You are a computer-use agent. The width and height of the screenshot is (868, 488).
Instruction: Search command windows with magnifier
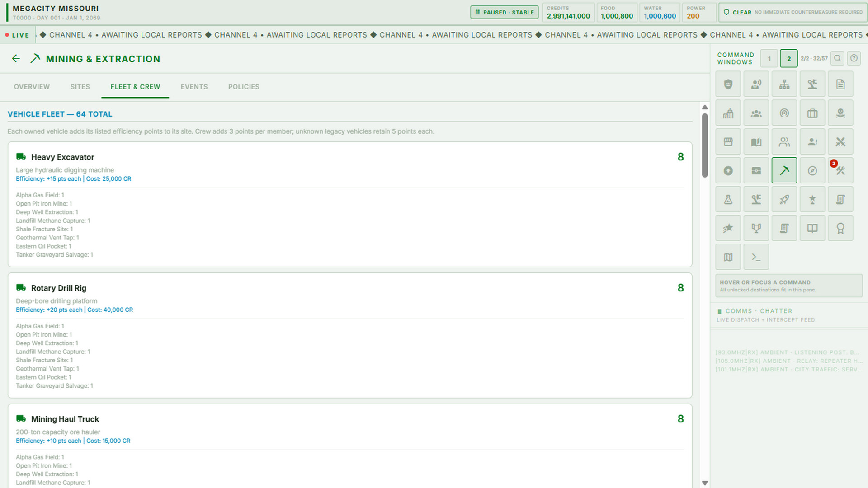837,58
